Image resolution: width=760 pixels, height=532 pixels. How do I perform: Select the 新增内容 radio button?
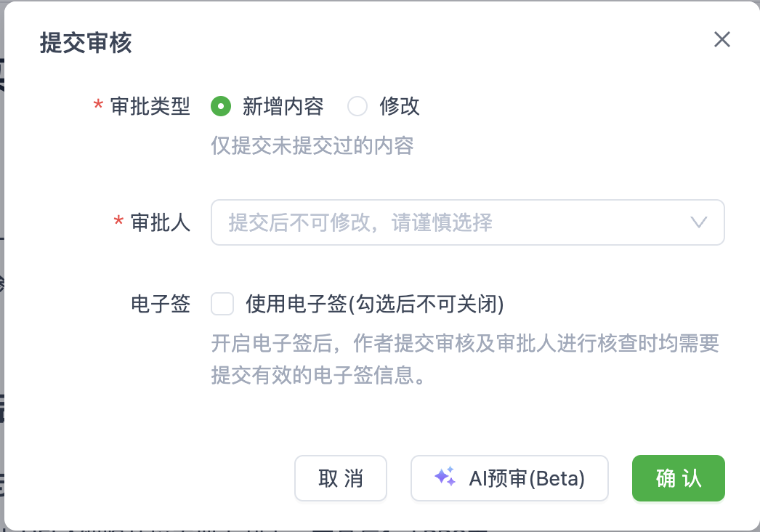(x=220, y=106)
